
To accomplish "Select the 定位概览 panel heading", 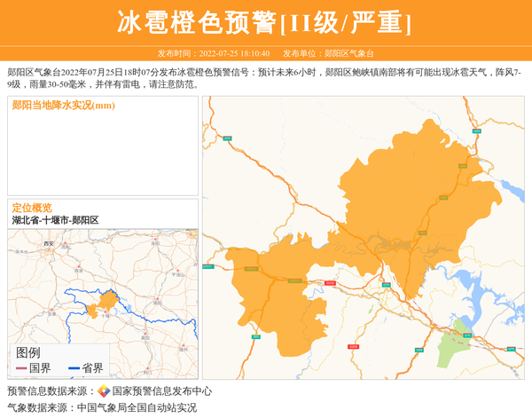I will [32, 208].
